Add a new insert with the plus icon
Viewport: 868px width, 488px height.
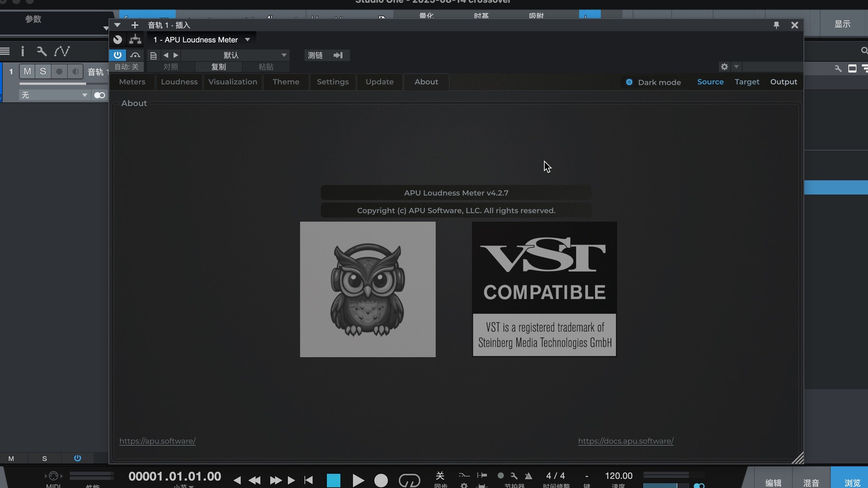[x=135, y=25]
